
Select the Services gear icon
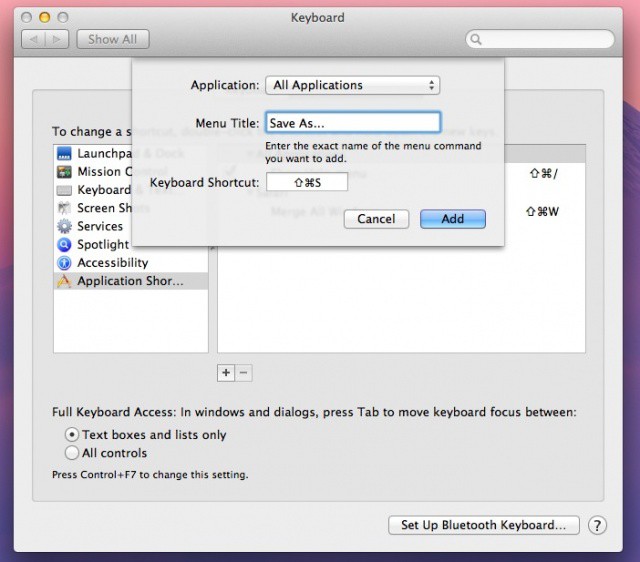[x=64, y=226]
